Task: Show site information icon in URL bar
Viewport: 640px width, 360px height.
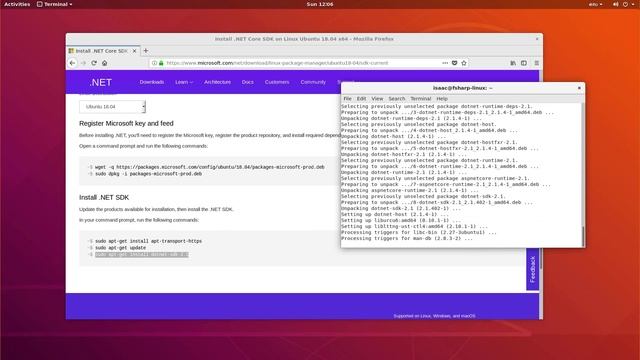Action: 154,63
